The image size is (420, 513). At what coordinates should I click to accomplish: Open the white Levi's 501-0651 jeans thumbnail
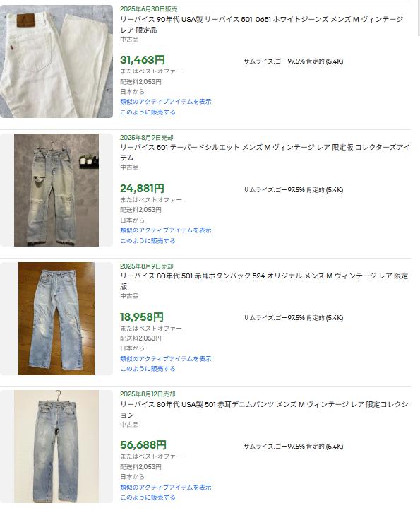(x=56, y=61)
